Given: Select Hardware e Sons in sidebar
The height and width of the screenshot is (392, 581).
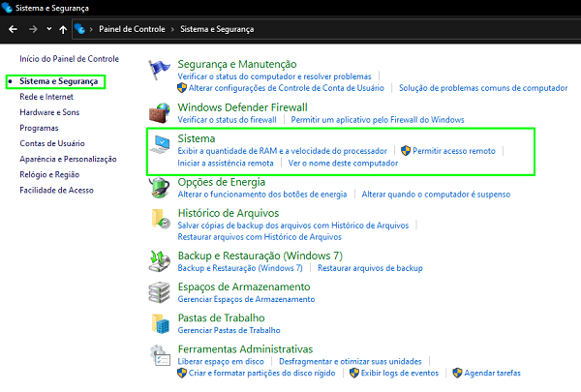Looking at the screenshot, I should click(49, 112).
